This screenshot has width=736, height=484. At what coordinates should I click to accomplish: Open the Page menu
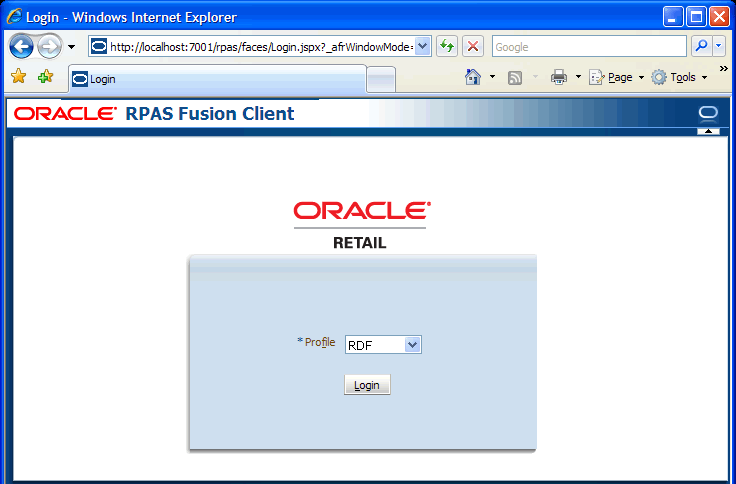616,77
